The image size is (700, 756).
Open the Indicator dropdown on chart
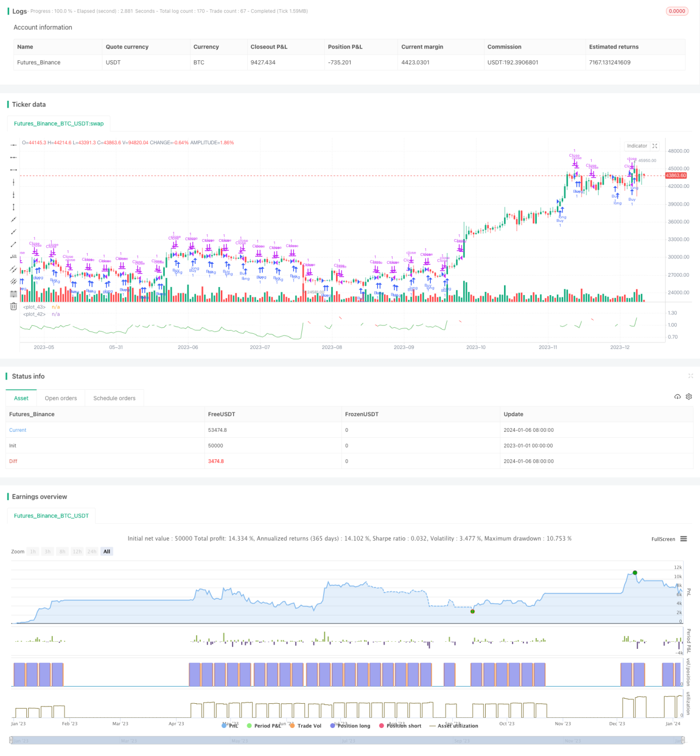[x=637, y=146]
